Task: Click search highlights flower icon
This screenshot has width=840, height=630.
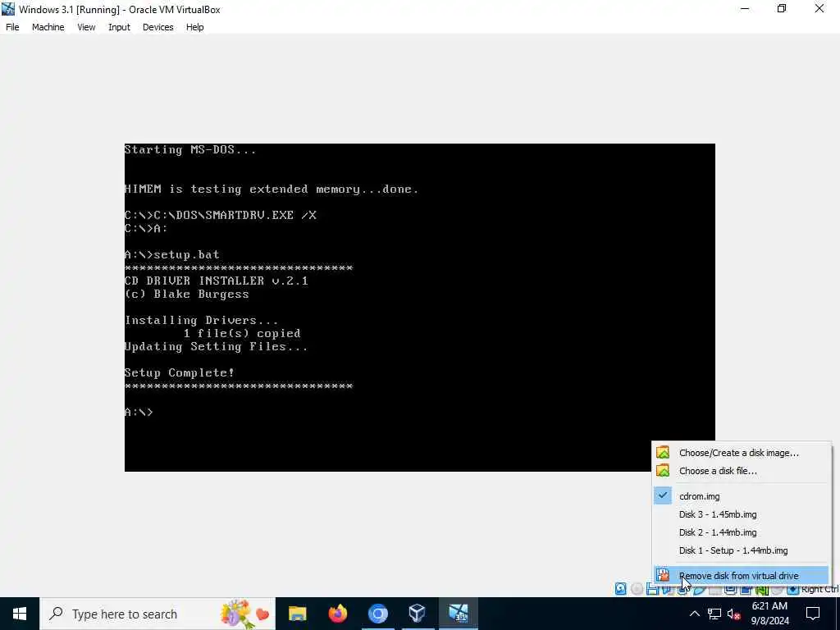Action: pos(244,614)
